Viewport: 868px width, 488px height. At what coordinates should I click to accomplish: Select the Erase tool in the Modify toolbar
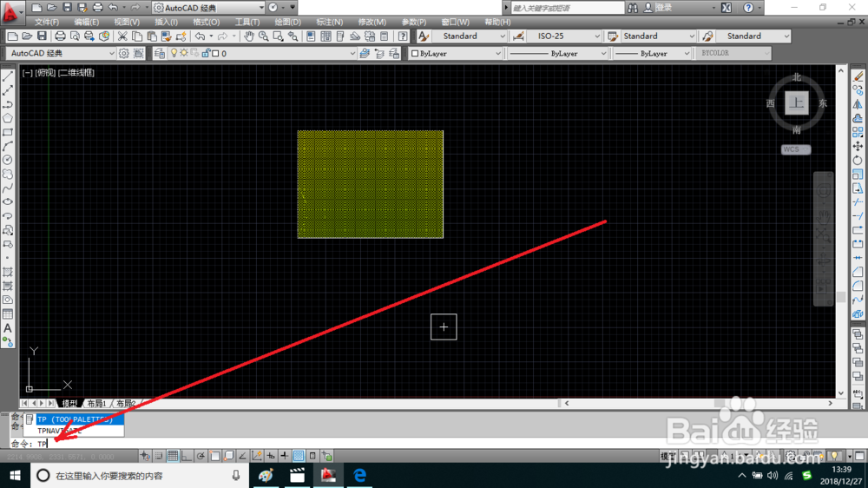click(x=858, y=76)
